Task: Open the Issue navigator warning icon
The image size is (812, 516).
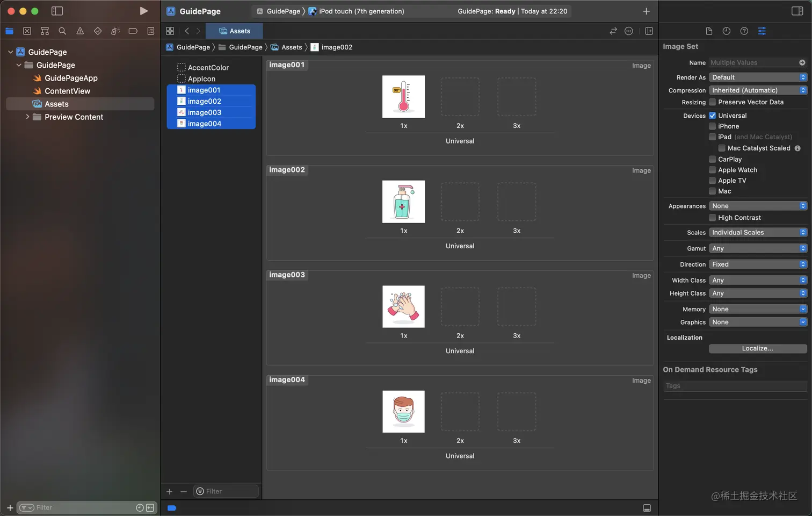Action: 80,31
